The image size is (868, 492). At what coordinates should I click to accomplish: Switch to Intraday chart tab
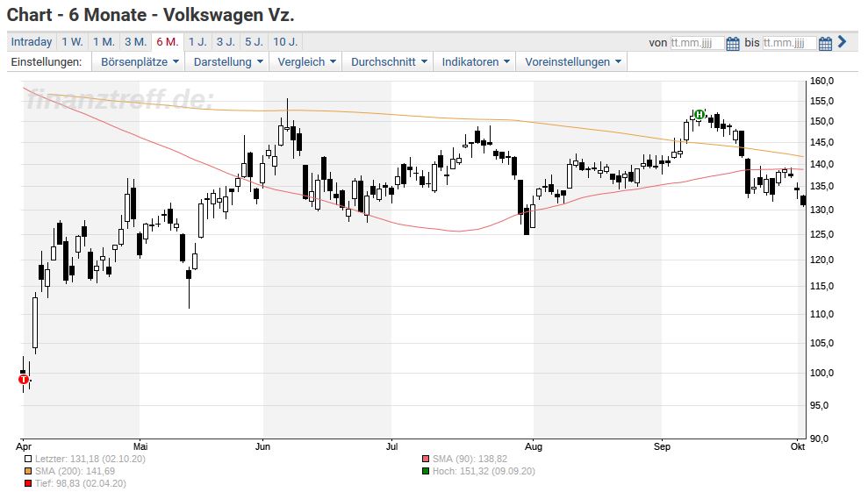pyautogui.click(x=32, y=42)
